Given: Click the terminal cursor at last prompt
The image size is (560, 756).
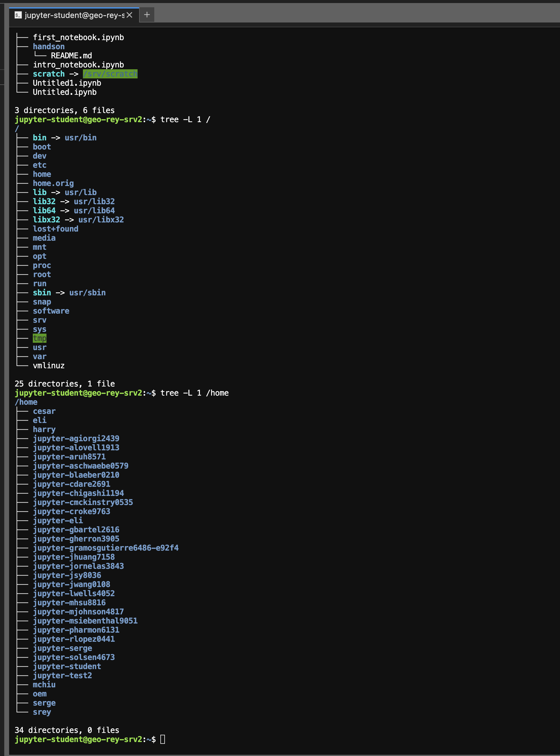Looking at the screenshot, I should pyautogui.click(x=162, y=739).
